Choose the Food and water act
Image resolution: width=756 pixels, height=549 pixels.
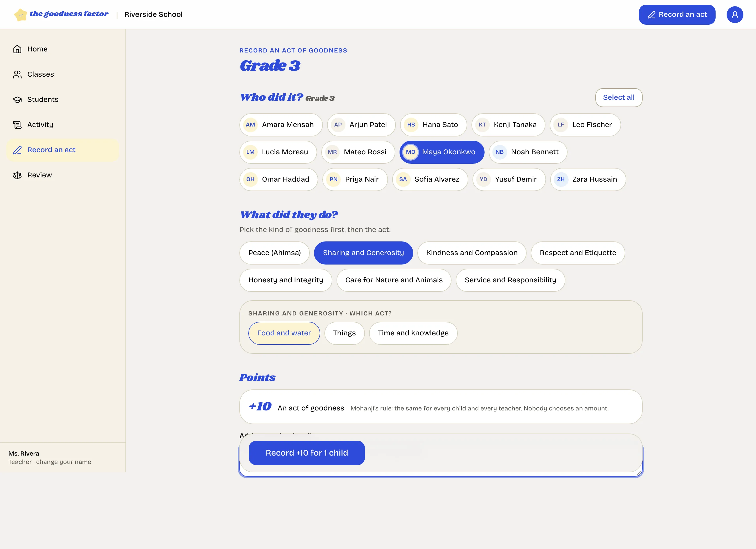coord(284,333)
